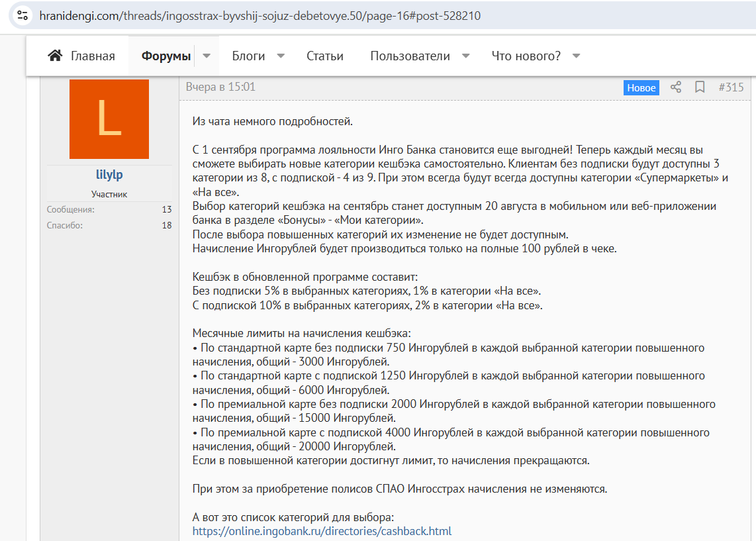Screen dimensions: 756x541
Task: Open the lilylp username profile link
Action: click(x=109, y=175)
